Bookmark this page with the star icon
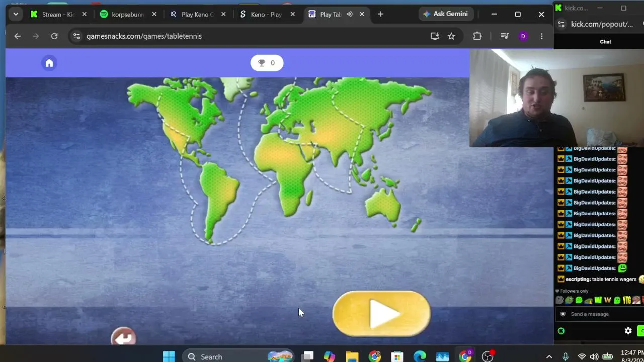Viewport: 644px width, 362px height. coord(451,36)
